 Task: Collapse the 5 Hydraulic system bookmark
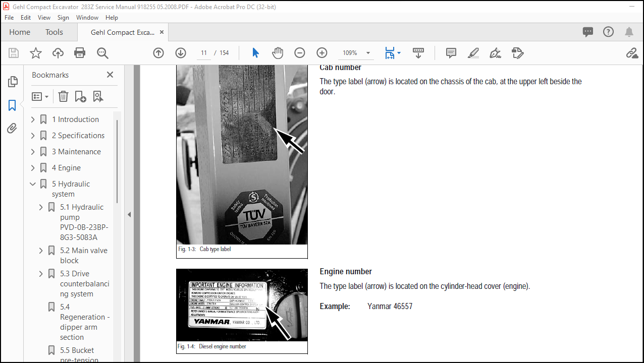pyautogui.click(x=33, y=184)
